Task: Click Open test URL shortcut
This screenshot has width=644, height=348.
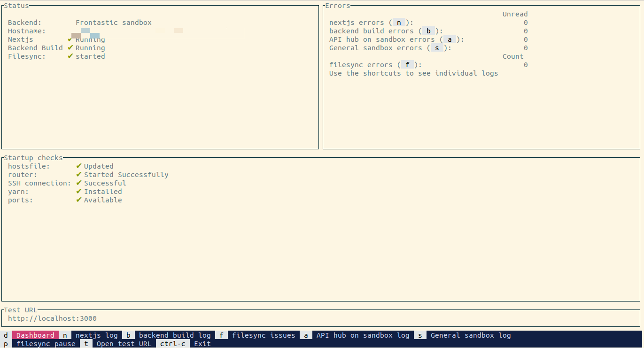Action: point(124,344)
